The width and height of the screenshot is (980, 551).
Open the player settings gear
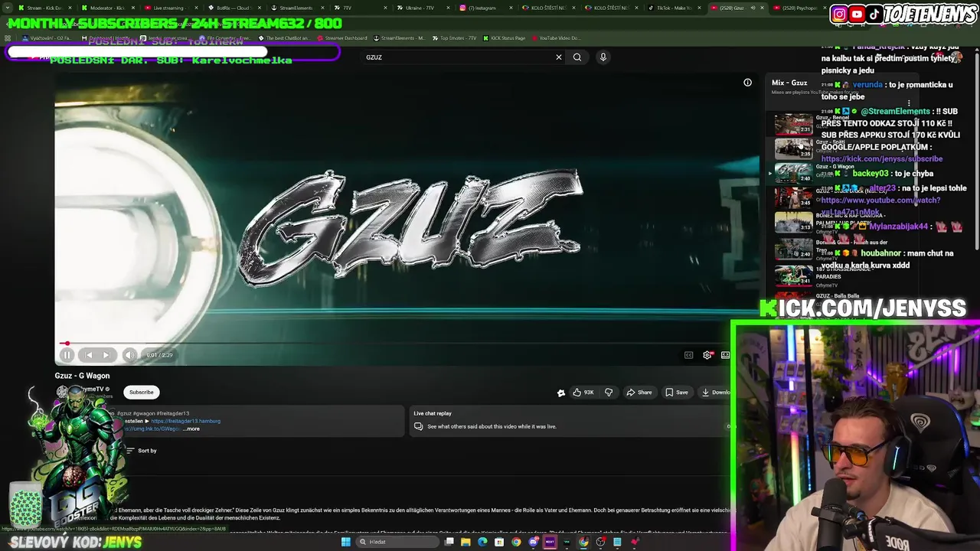(x=707, y=355)
